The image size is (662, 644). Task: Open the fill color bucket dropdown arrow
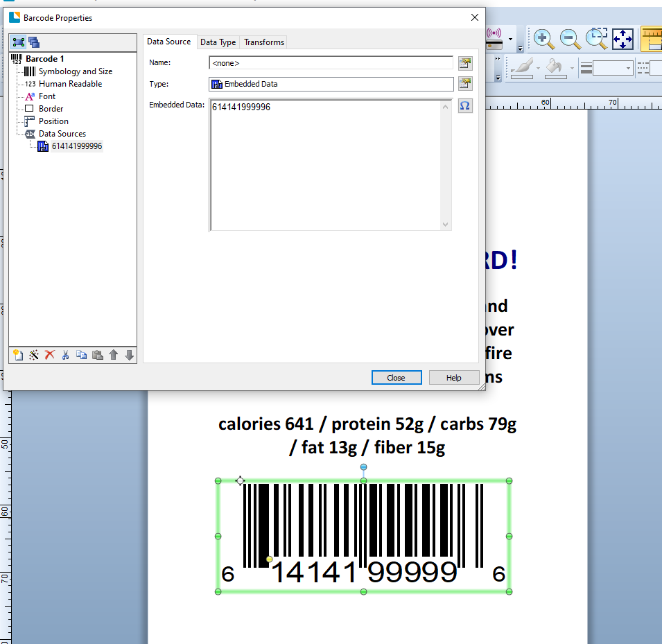pyautogui.click(x=573, y=68)
